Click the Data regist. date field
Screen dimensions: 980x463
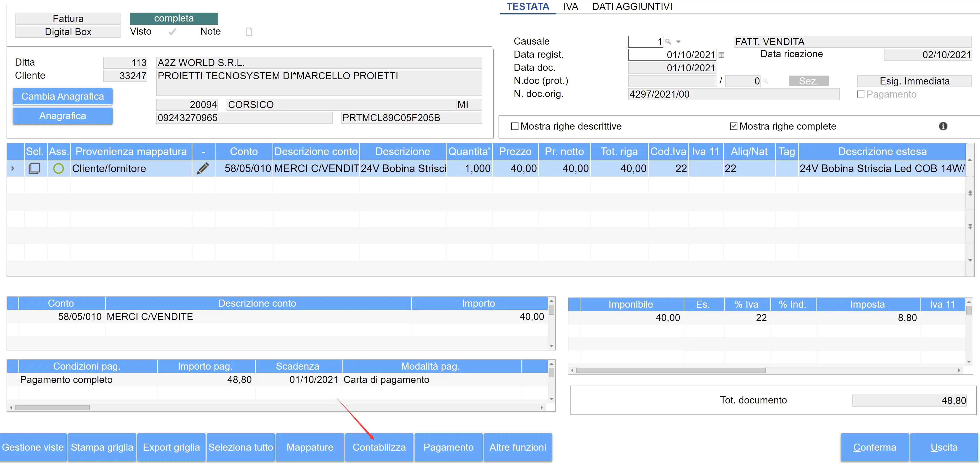tap(672, 55)
